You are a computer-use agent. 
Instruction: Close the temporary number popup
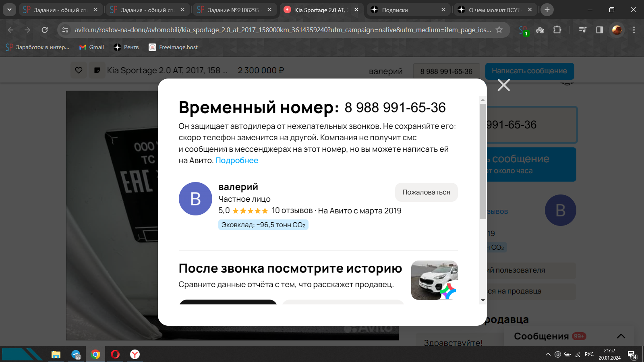coord(503,85)
